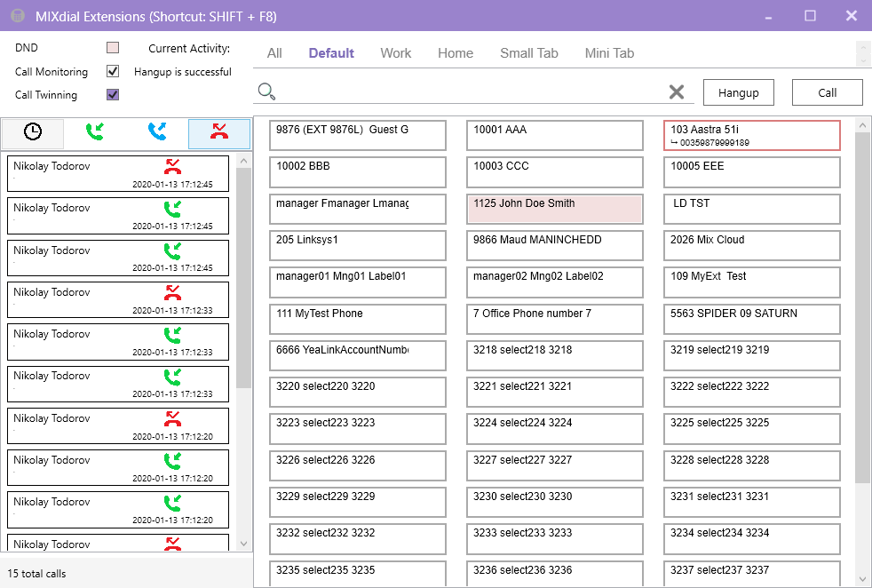Select extension 205 Linksys1
The height and width of the screenshot is (588, 872).
358,245
